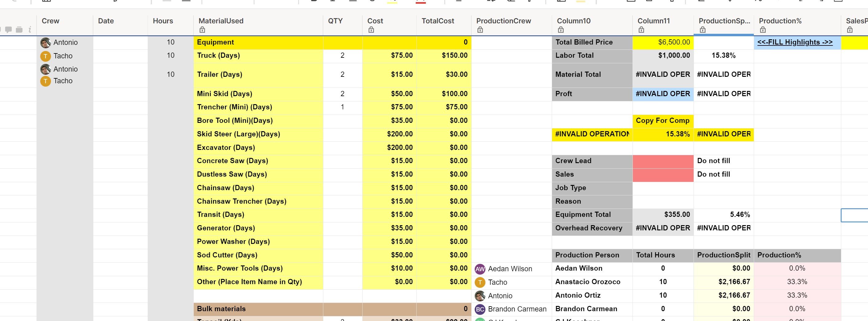
Task: Open the TotalCost column header menu
Action: point(438,21)
